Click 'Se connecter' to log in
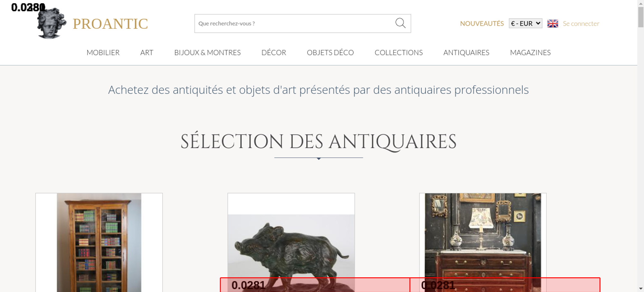This screenshot has height=292, width=644. (x=581, y=23)
